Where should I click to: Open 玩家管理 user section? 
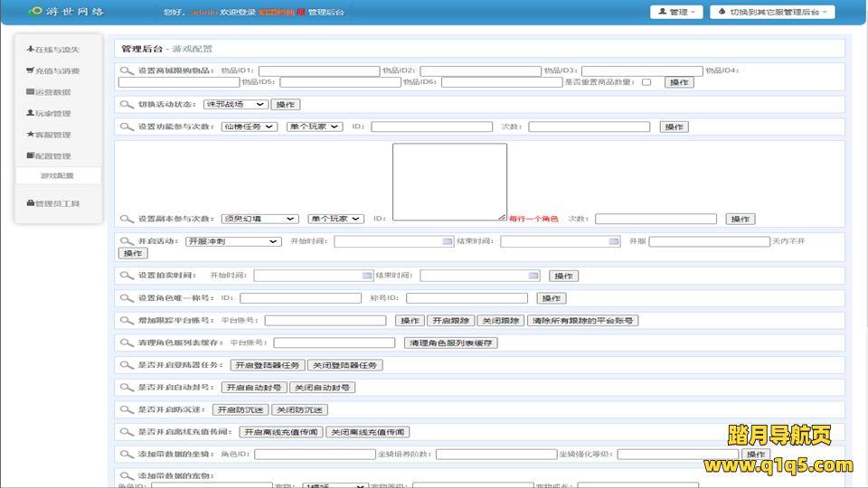tap(52, 114)
